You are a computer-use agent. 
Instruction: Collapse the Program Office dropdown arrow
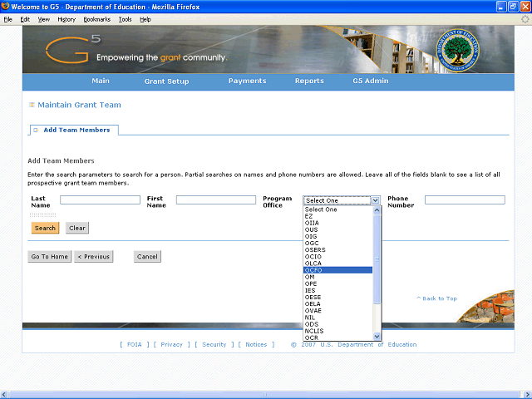[x=375, y=200]
